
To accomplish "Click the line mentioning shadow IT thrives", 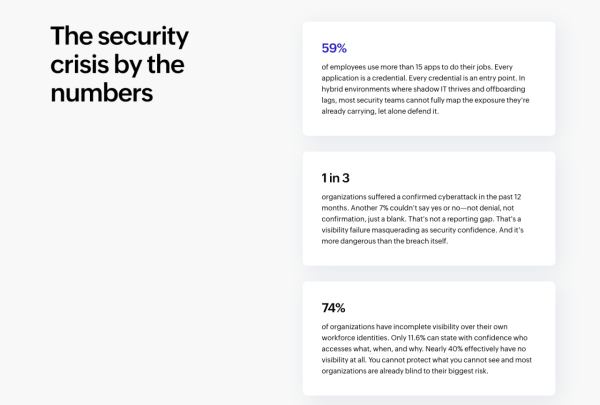I will (423, 89).
